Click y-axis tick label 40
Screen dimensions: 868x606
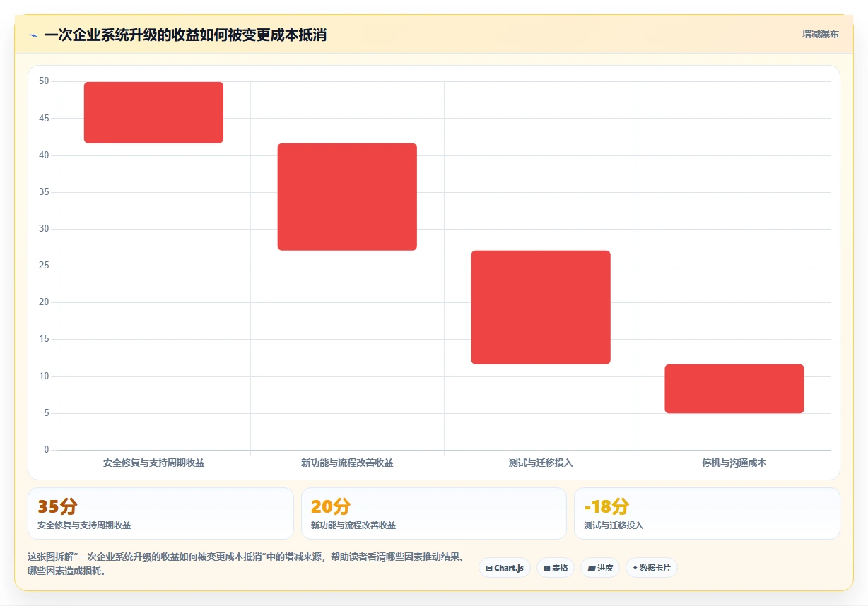click(x=44, y=155)
